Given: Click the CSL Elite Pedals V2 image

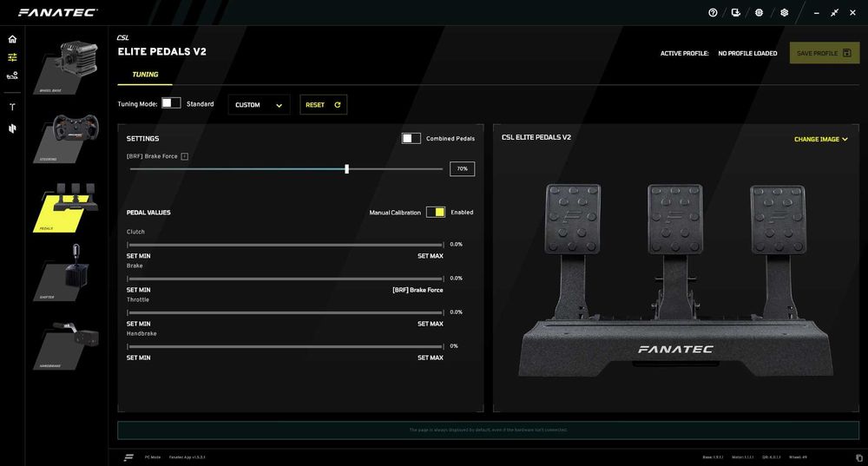Looking at the screenshot, I should [x=675, y=279].
